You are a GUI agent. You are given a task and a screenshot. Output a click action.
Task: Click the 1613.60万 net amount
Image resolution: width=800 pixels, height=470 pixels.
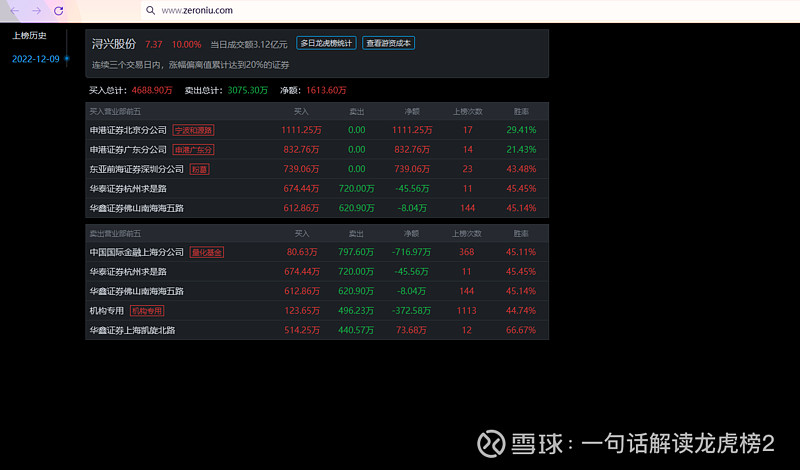click(326, 90)
